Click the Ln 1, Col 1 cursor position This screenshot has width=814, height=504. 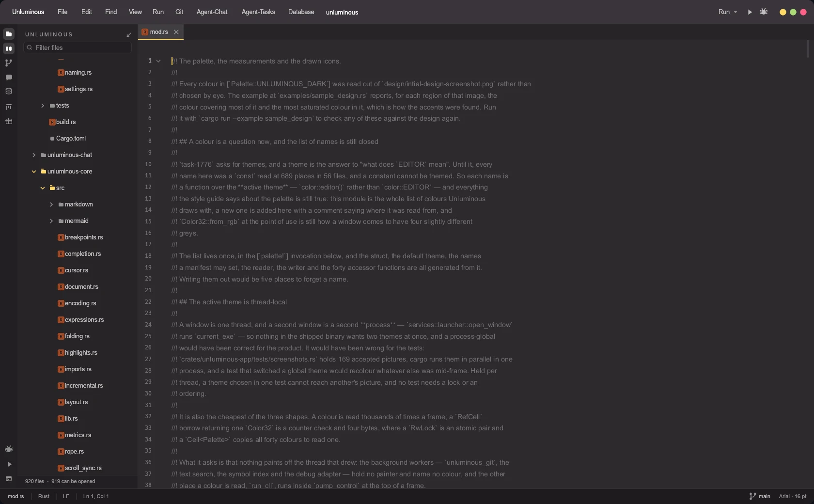pos(96,496)
